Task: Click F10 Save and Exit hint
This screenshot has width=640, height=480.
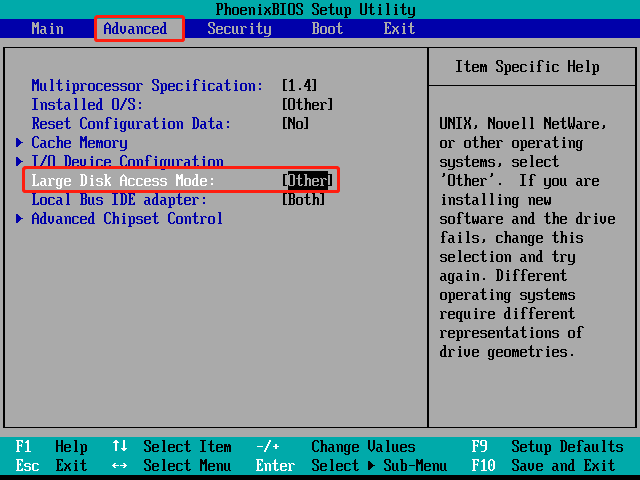Action: click(x=543, y=466)
